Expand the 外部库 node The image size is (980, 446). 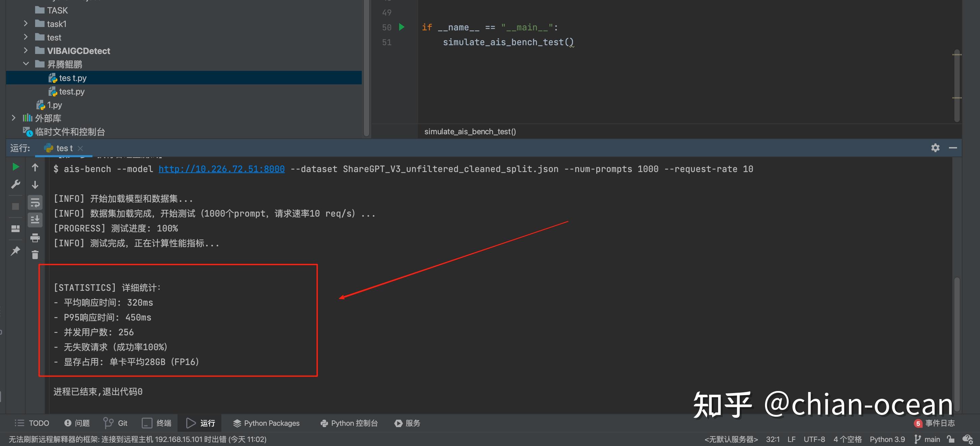point(14,118)
